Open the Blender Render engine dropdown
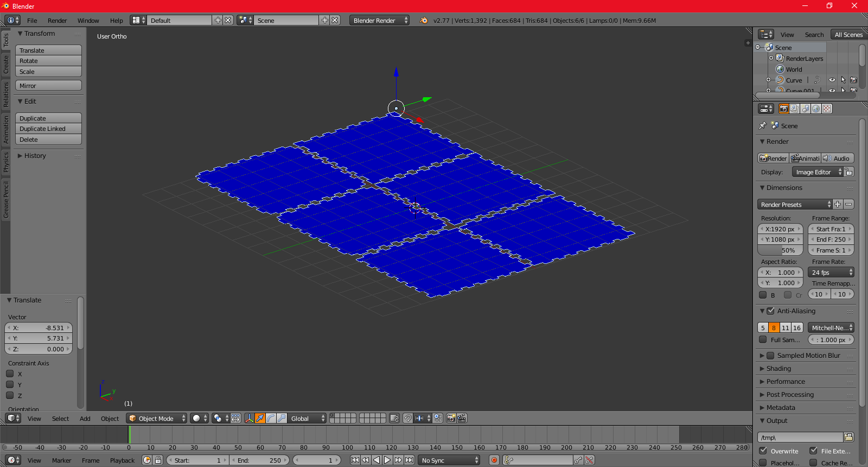 point(380,20)
